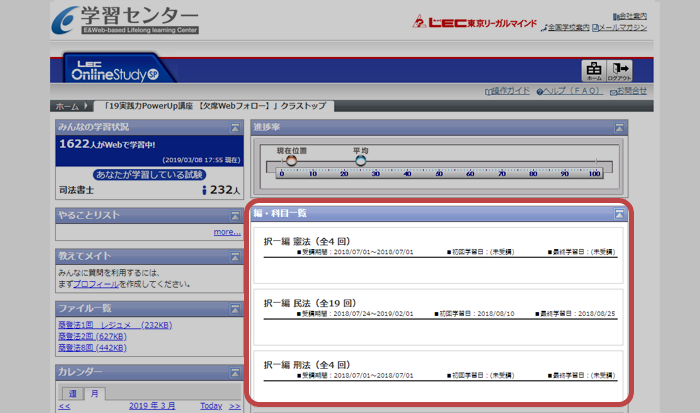Screen dimensions: 700x413
Task: Click the Today calendar link
Action: [211, 406]
